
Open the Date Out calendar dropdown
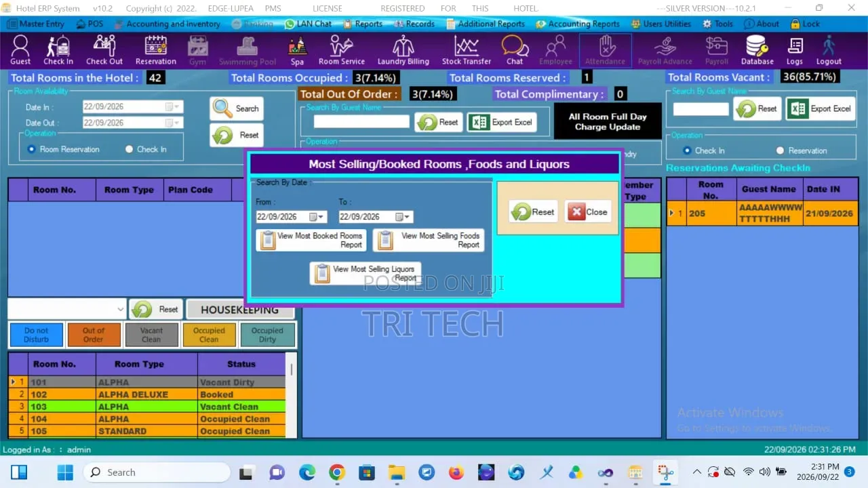point(174,123)
